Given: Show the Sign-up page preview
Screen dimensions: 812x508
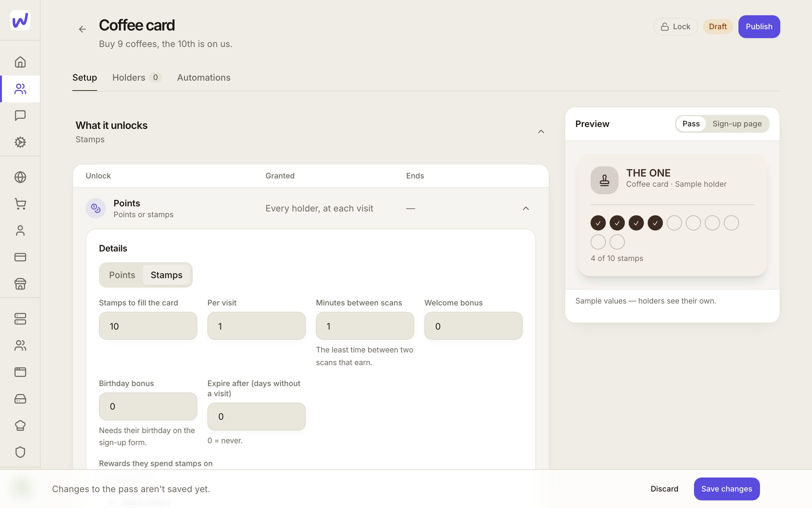Looking at the screenshot, I should coord(737,124).
